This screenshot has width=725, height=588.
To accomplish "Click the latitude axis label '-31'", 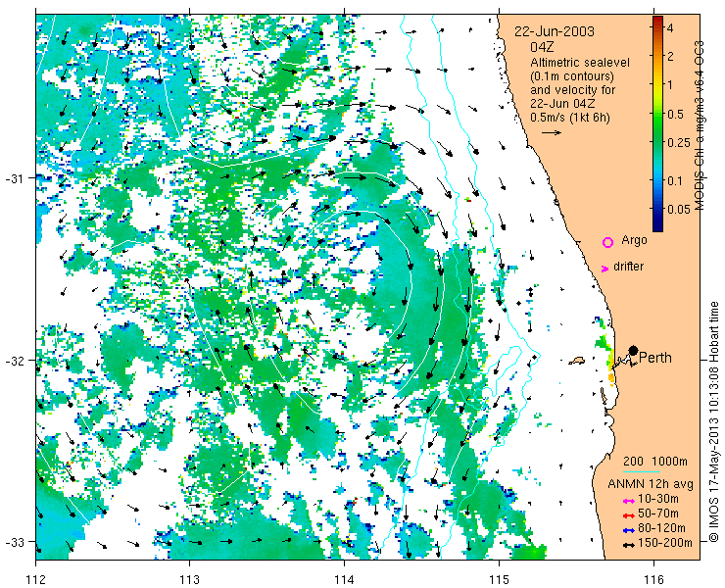I will point(15,178).
